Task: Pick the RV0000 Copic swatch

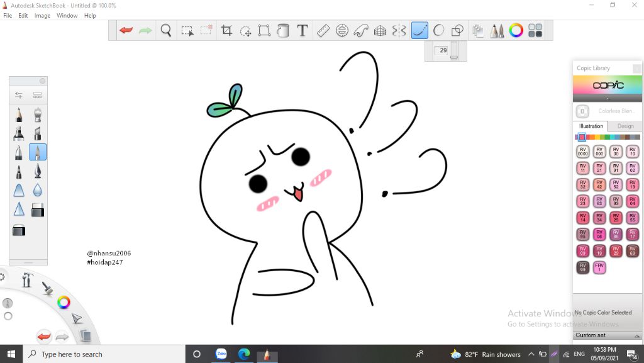Action: [583, 152]
